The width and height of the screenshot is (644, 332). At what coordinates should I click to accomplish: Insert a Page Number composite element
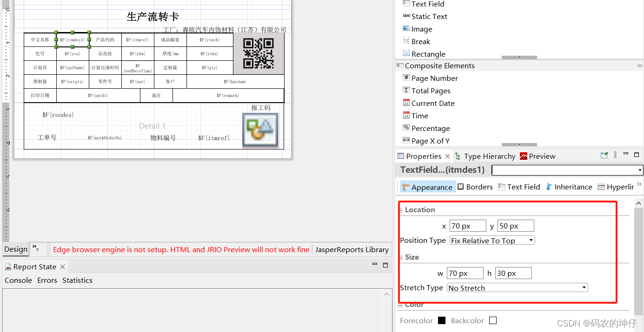434,78
